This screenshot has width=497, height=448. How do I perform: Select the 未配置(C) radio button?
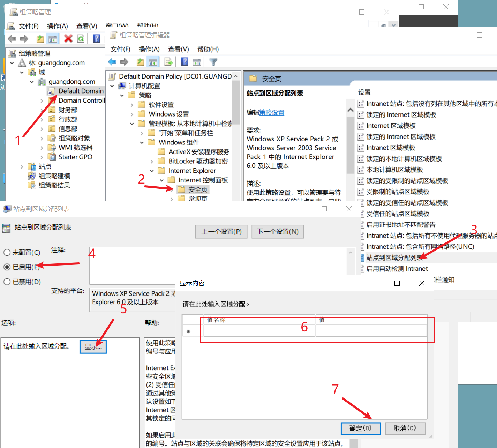click(7, 252)
